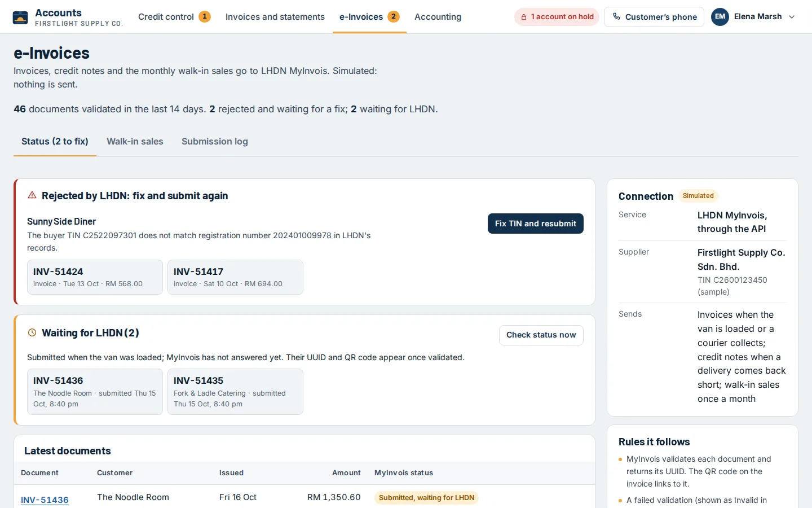
Task: Click the RM 1,350.60 amount cell
Action: pos(334,497)
